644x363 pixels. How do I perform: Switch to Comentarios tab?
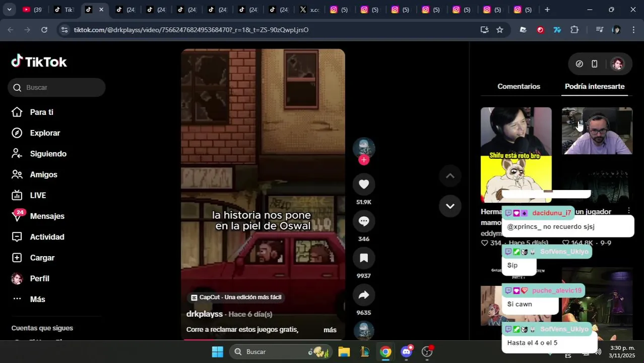(519, 86)
